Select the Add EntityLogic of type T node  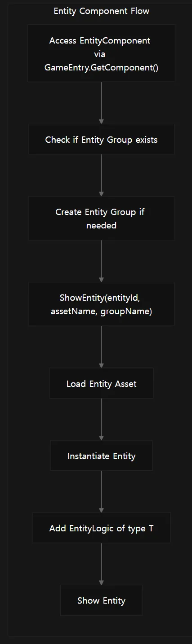click(x=101, y=528)
